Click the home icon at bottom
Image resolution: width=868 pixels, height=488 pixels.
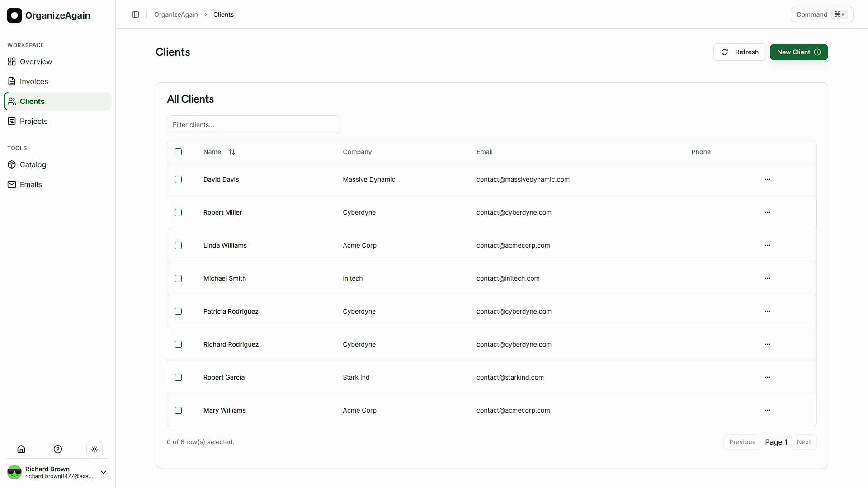pyautogui.click(x=21, y=449)
